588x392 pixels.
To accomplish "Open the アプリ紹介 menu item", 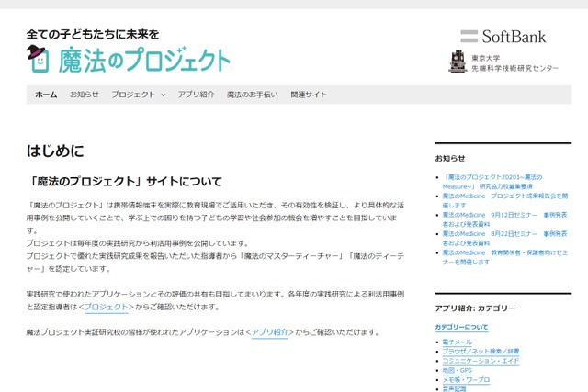I will click(x=196, y=95).
